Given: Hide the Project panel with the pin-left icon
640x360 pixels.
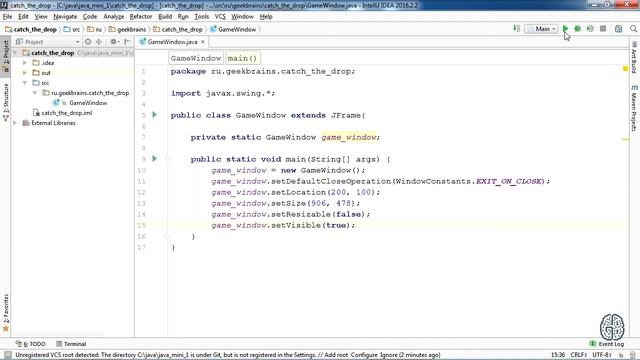Looking at the screenshot, I should tap(127, 42).
